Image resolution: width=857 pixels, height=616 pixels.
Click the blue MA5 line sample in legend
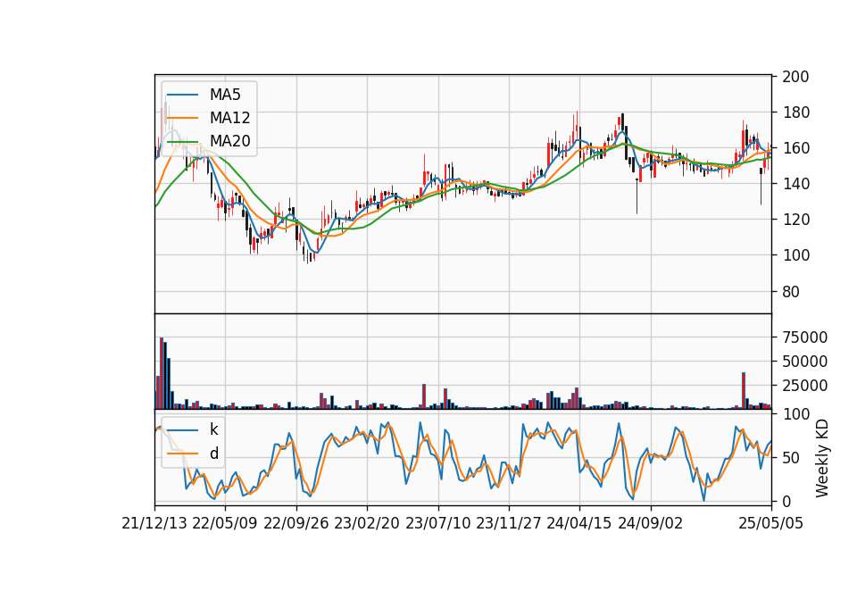point(182,96)
